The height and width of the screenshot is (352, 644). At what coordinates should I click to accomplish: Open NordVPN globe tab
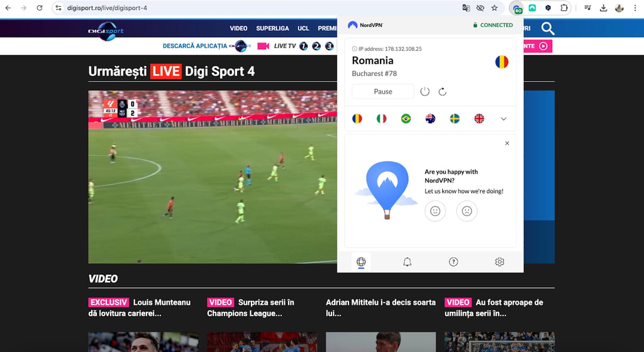[361, 261]
